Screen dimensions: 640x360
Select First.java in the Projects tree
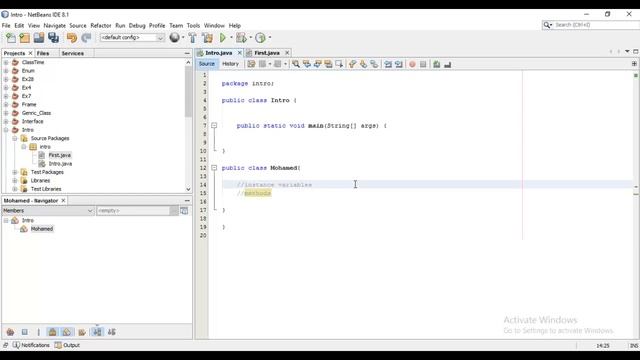point(60,155)
